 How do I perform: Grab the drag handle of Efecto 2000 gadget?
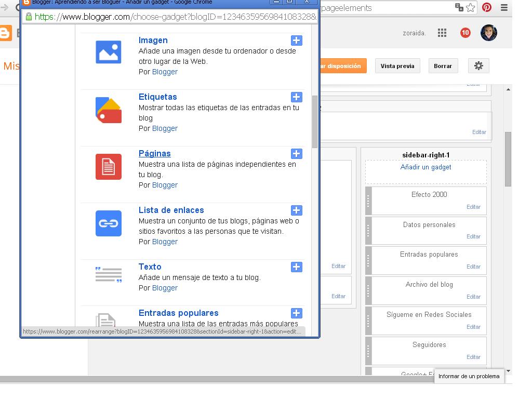[368, 201]
